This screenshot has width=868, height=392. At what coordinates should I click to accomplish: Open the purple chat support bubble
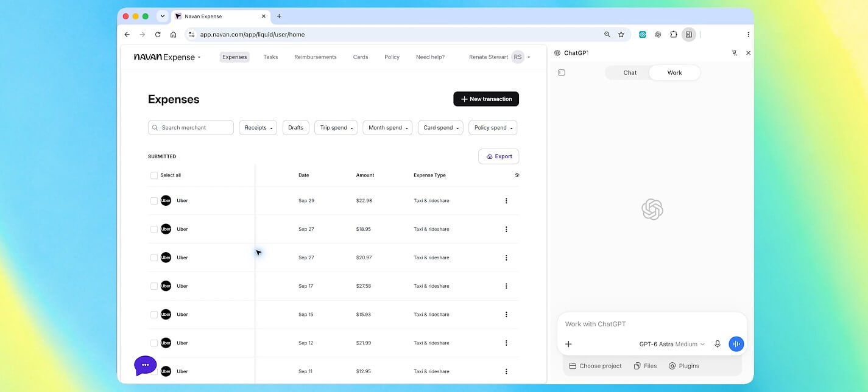145,365
